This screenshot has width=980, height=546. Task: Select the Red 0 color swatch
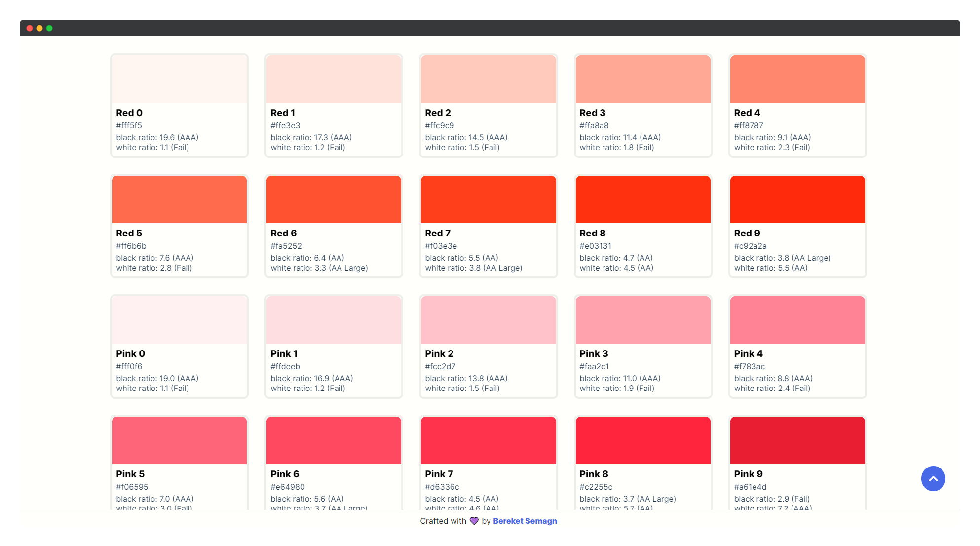(x=179, y=79)
